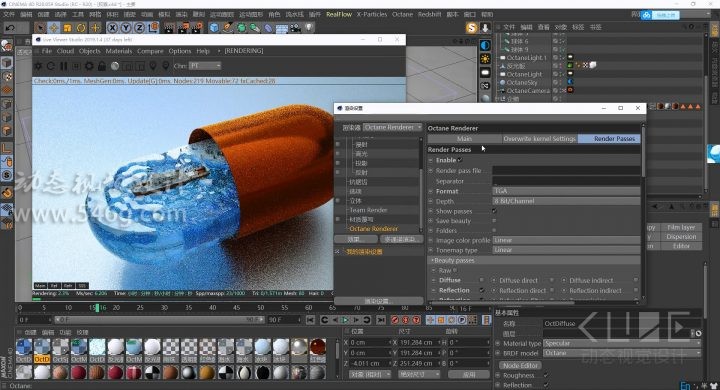Click the camera object icon
The width and height of the screenshot is (720, 390).
pyautogui.click(x=295, y=28)
